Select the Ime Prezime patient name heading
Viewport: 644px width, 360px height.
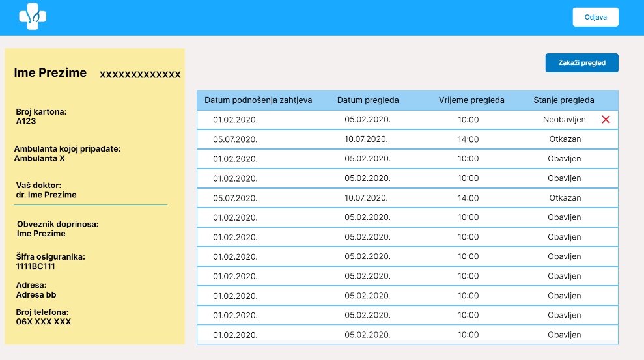pos(50,73)
